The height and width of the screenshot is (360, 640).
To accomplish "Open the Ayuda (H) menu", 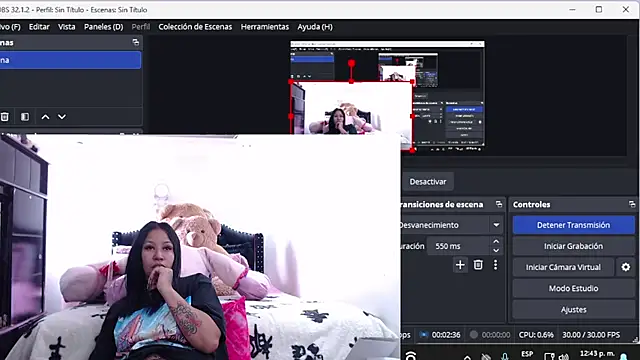I will pos(315,27).
